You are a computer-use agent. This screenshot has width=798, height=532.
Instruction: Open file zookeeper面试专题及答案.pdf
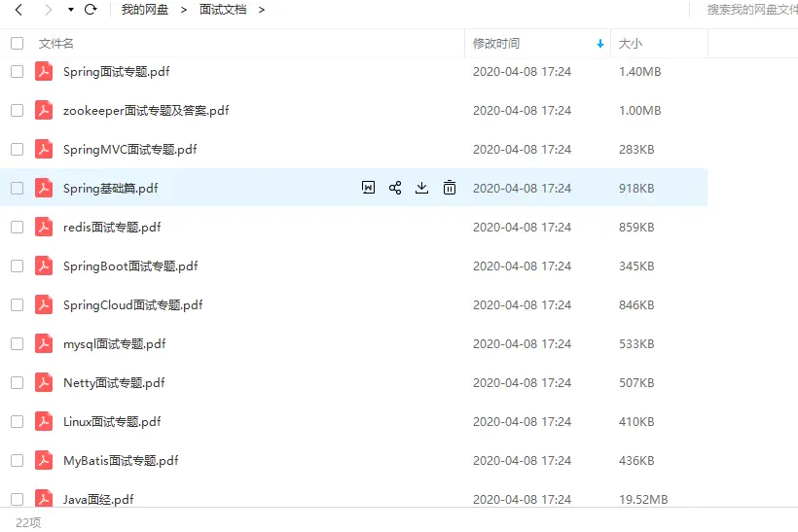coord(146,110)
